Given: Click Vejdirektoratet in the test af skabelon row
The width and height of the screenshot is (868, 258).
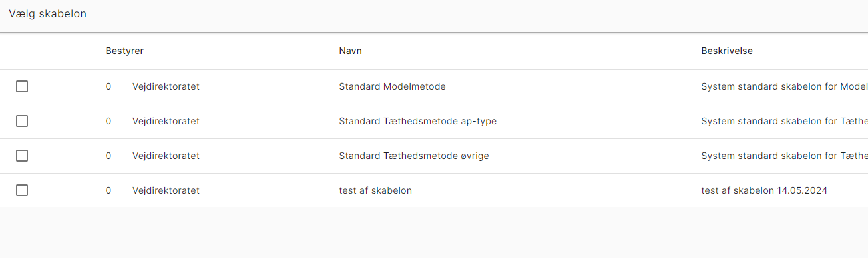Looking at the screenshot, I should tap(166, 190).
